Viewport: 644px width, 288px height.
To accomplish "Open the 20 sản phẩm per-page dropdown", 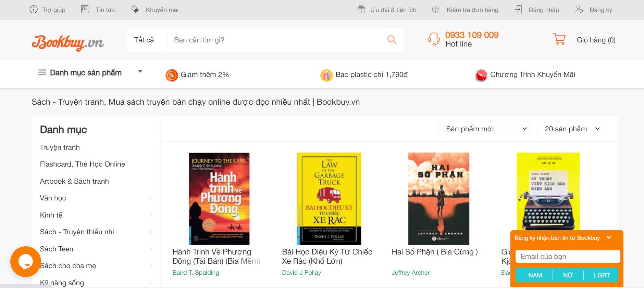I will click(x=570, y=129).
